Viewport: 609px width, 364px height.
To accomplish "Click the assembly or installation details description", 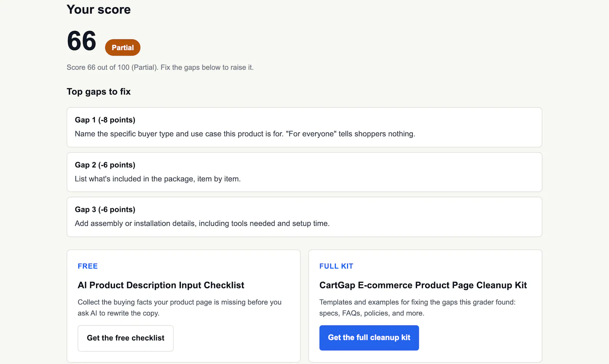I will 202,223.
